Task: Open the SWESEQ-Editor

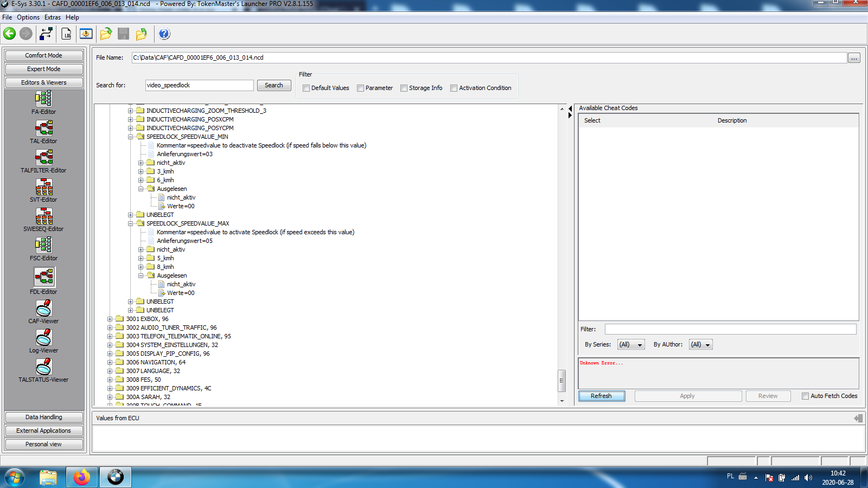Action: tap(43, 219)
